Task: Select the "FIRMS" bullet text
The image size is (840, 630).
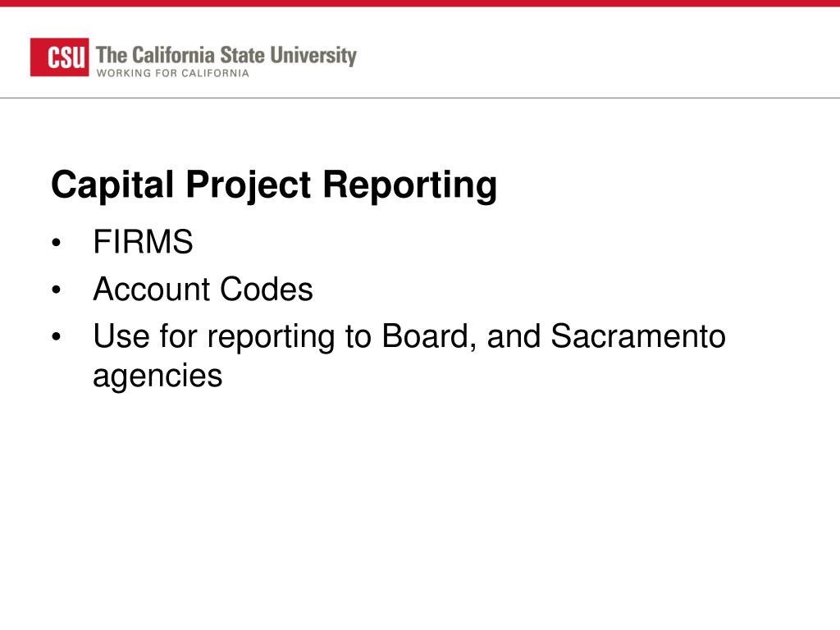Action: [x=143, y=243]
